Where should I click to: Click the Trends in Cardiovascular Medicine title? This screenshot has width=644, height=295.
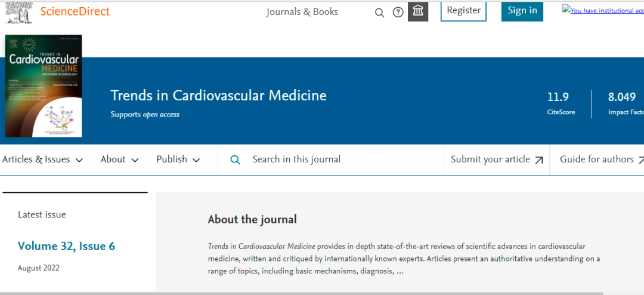point(218,96)
